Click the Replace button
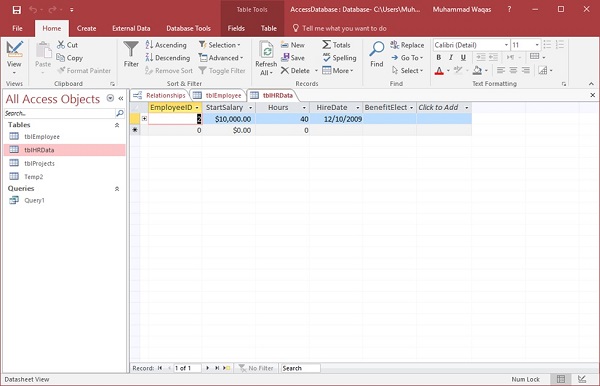Image resolution: width=600 pixels, height=386 pixels. coord(407,45)
